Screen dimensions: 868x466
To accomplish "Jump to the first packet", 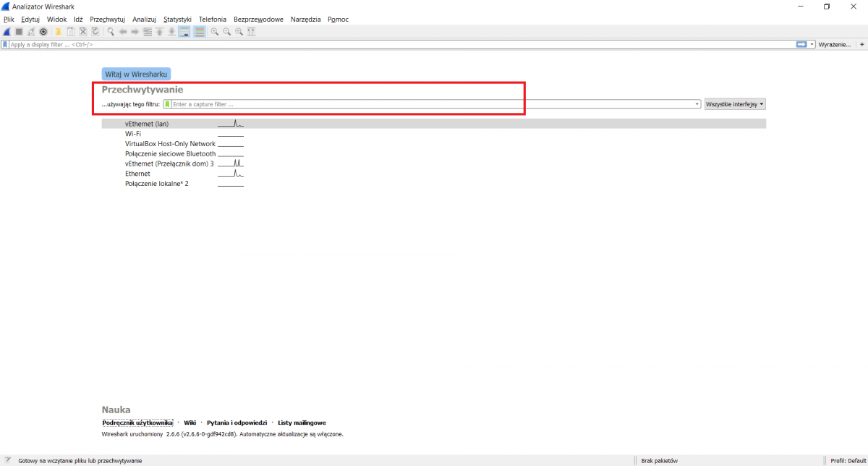I will point(160,32).
